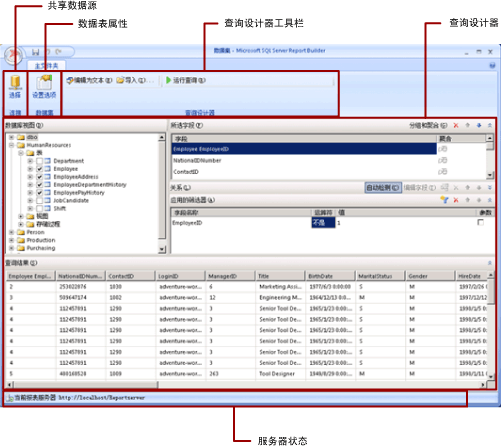This screenshot has width=501, height=447.
Task: Click 编辑字段 button in relationships bar
Action: click(x=420, y=188)
